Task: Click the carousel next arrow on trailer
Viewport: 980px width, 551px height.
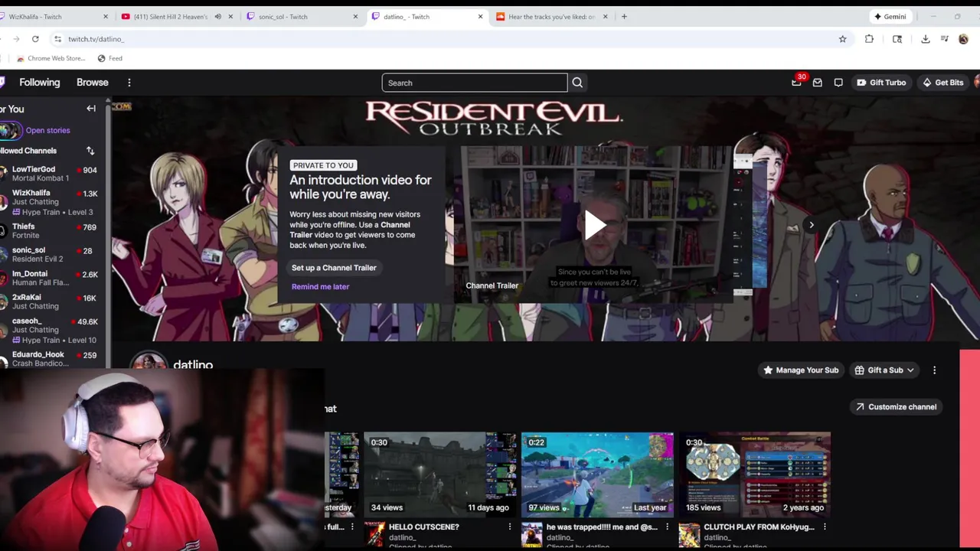Action: [x=812, y=225]
